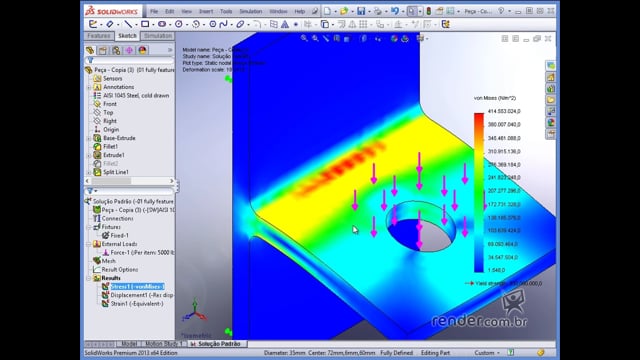The width and height of the screenshot is (640, 360).
Task: Expand the Base-Extrude feature node
Action: (89, 138)
